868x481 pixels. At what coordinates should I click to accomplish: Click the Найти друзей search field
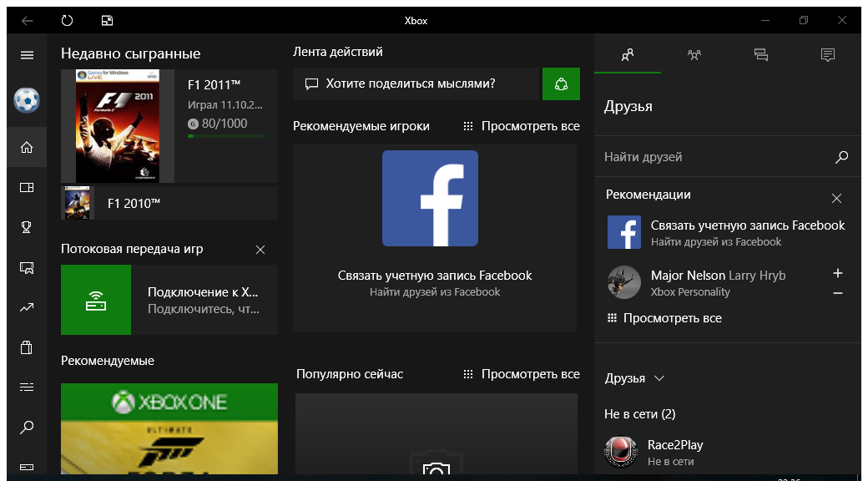[726, 157]
